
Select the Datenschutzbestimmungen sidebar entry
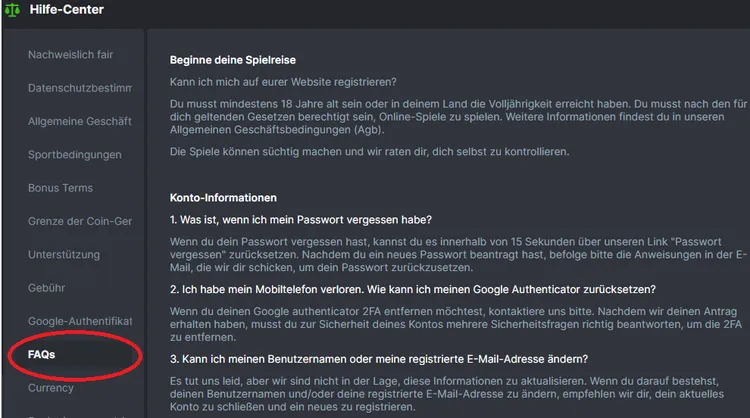pyautogui.click(x=80, y=88)
